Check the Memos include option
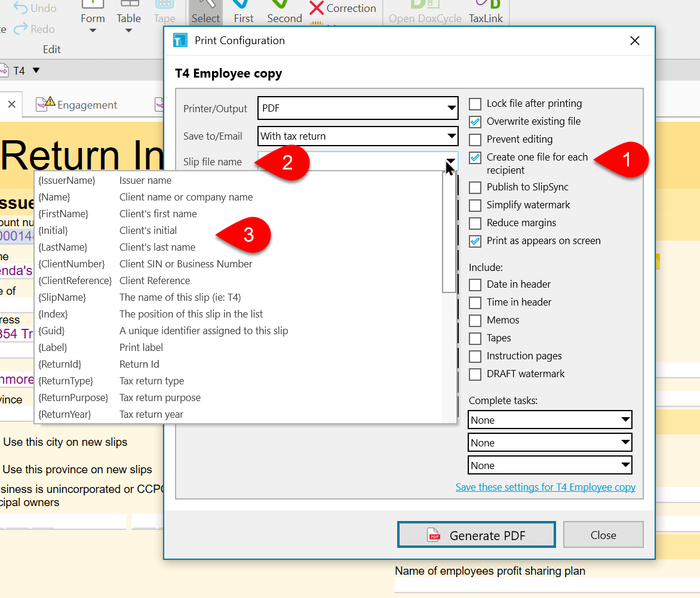700x598 pixels. 475,320
